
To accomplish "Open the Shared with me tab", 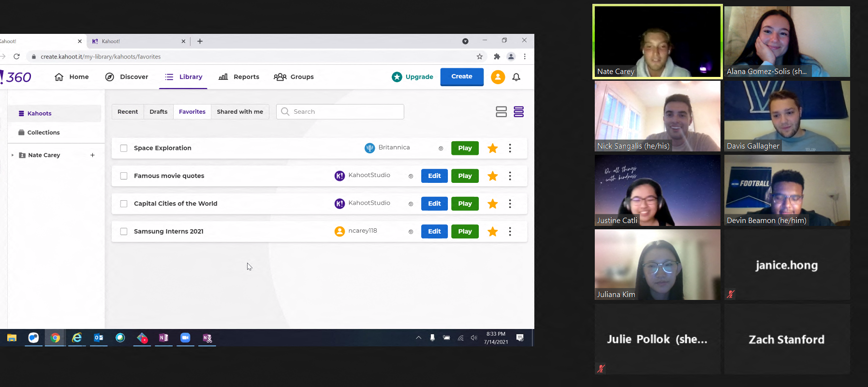I will pyautogui.click(x=240, y=112).
